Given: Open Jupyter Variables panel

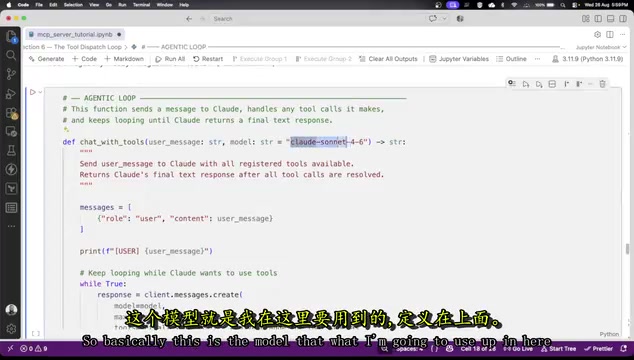Looking at the screenshot, I should (459, 59).
